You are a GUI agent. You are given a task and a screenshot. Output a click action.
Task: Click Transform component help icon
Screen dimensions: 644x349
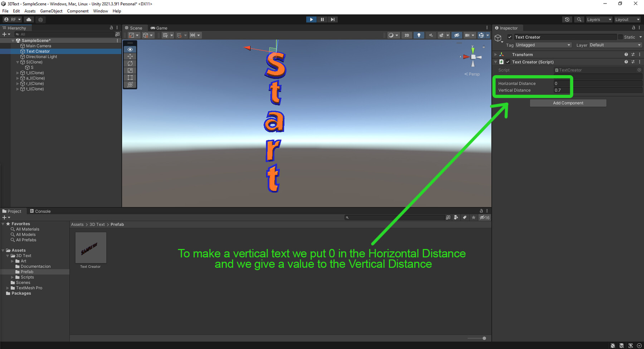pos(626,54)
